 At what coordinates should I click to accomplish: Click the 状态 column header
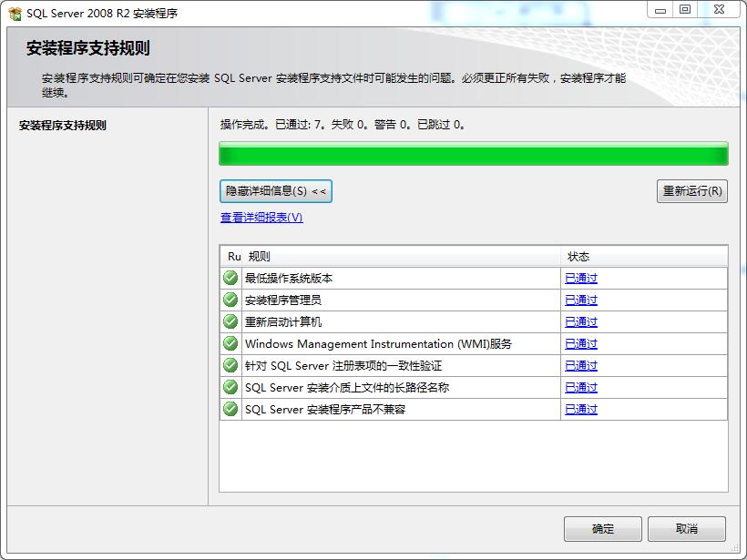coord(644,257)
